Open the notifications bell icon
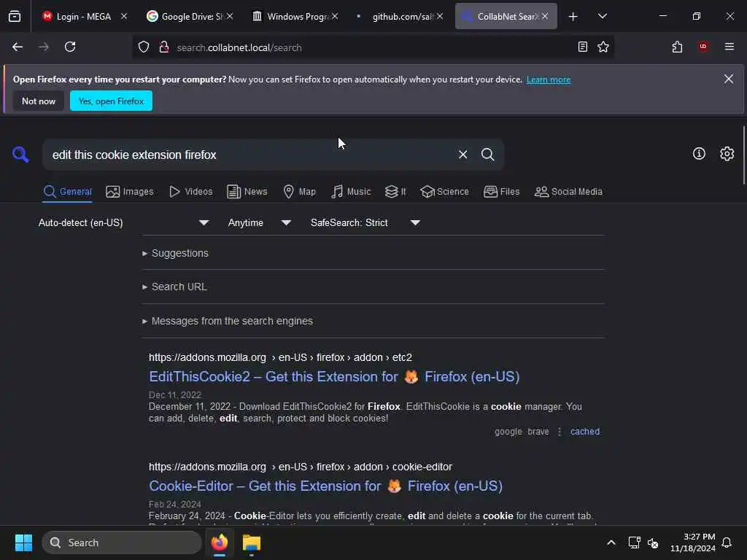Viewport: 747px width, 560px height. (x=727, y=542)
